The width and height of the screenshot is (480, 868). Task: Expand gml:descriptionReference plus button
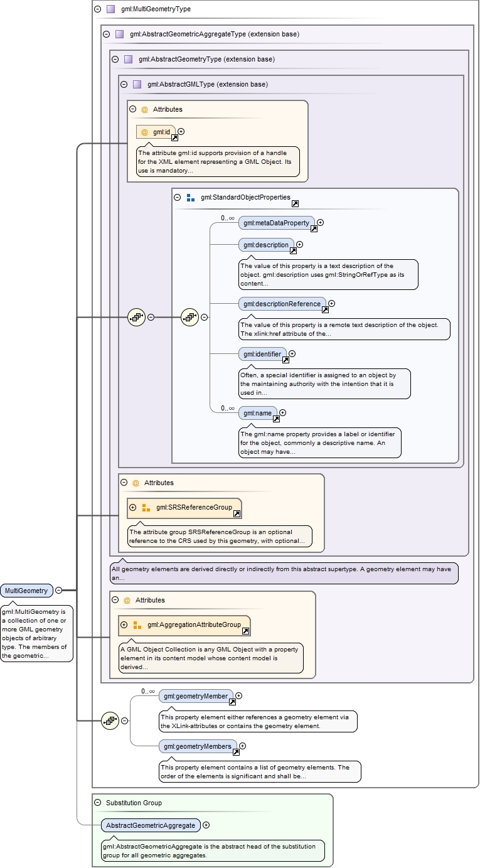click(332, 304)
